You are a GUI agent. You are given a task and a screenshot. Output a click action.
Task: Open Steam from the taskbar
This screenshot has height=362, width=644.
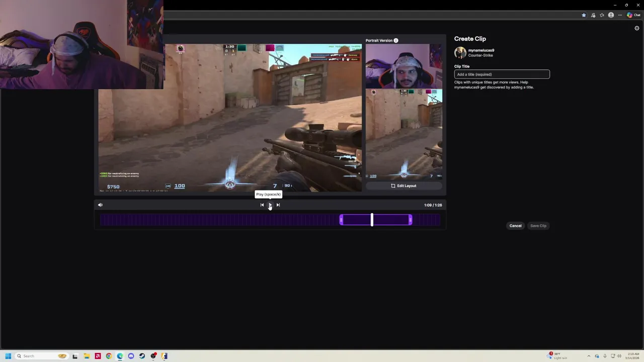142,356
